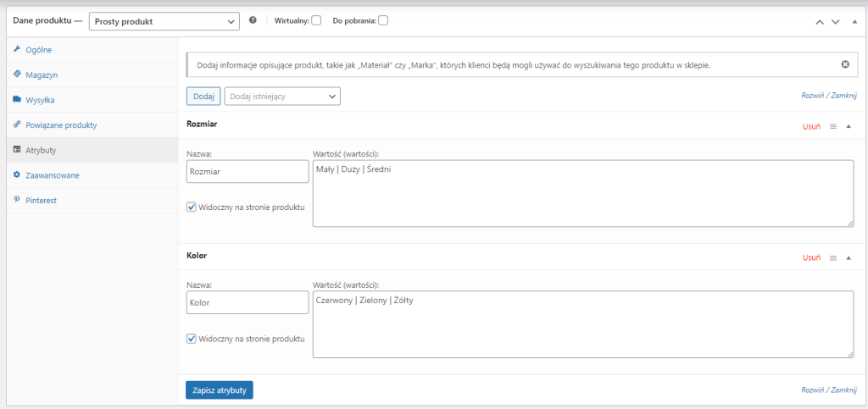Click the Rozmiar drag handle icon

click(x=833, y=126)
